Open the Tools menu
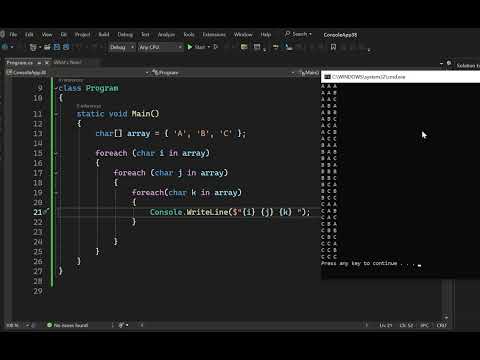The width and height of the screenshot is (480, 360). [189, 34]
